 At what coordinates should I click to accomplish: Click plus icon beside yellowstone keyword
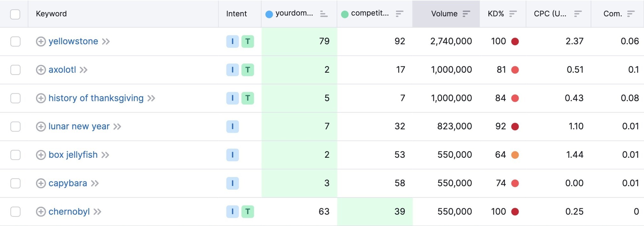click(41, 41)
